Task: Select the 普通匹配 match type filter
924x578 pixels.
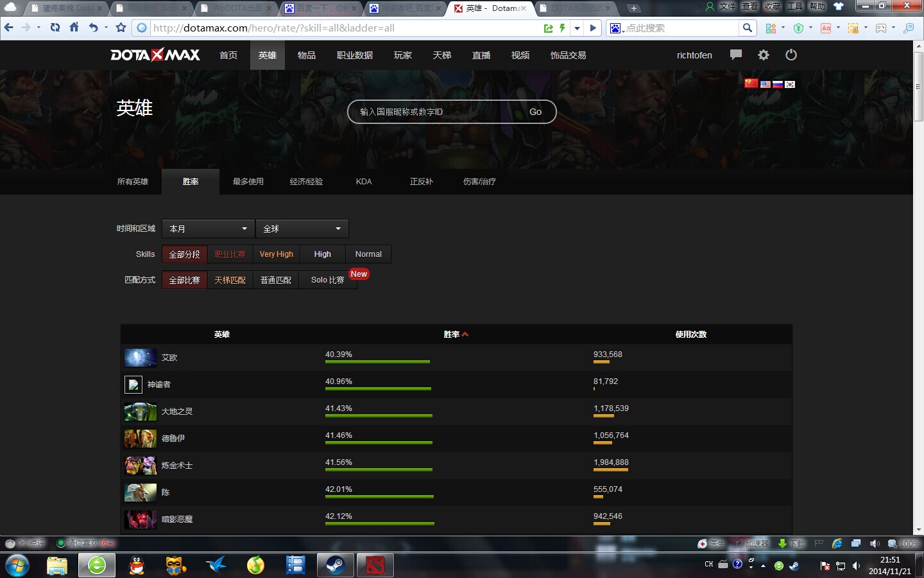Action: tap(276, 280)
